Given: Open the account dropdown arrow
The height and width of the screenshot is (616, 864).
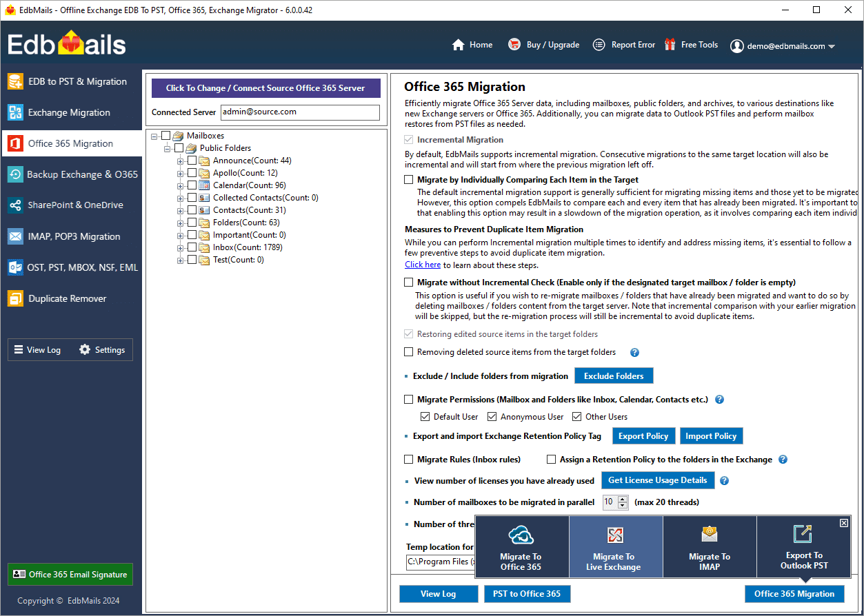Looking at the screenshot, I should click(x=832, y=47).
